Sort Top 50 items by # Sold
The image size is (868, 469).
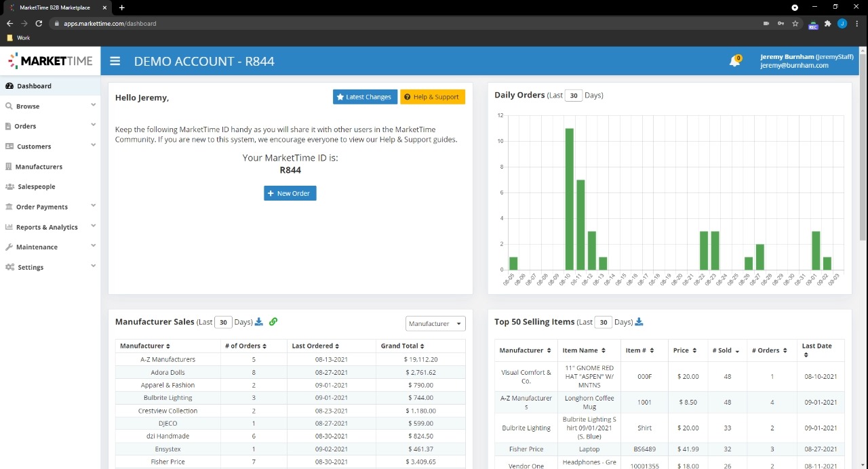pos(726,350)
